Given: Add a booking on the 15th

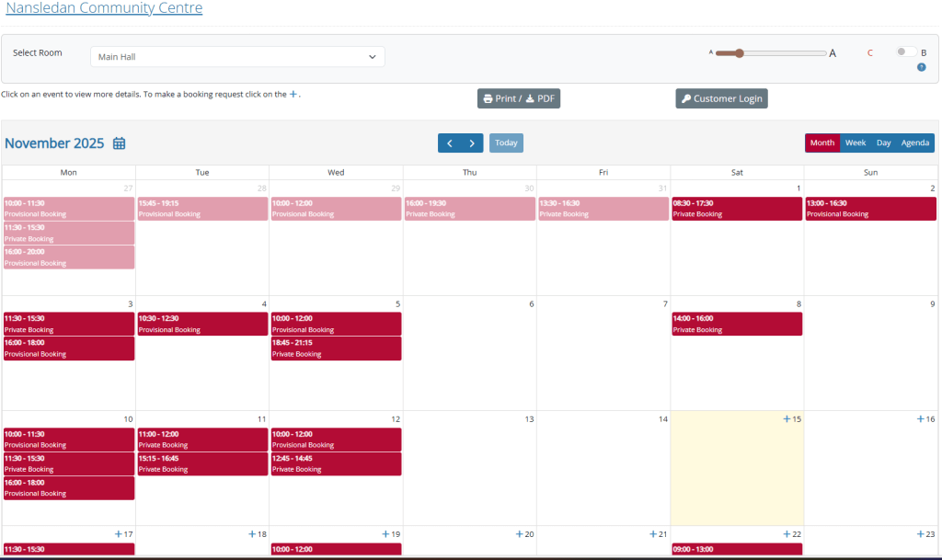Looking at the screenshot, I should (787, 419).
